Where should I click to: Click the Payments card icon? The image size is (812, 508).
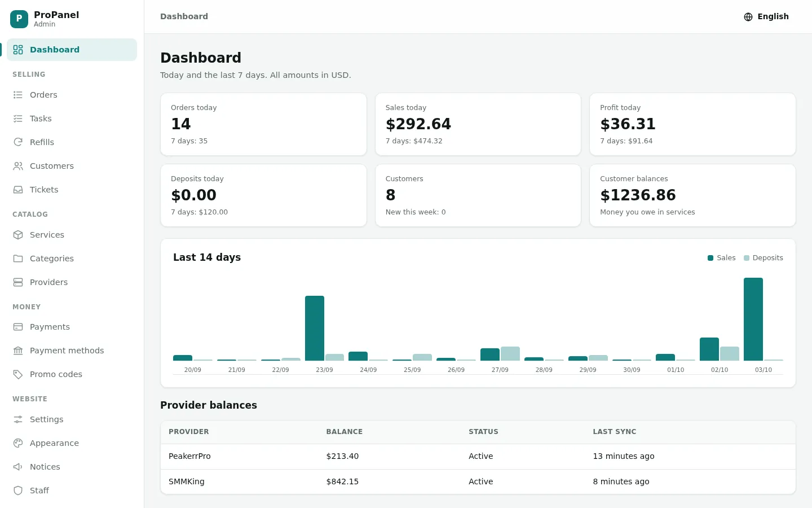(x=18, y=327)
